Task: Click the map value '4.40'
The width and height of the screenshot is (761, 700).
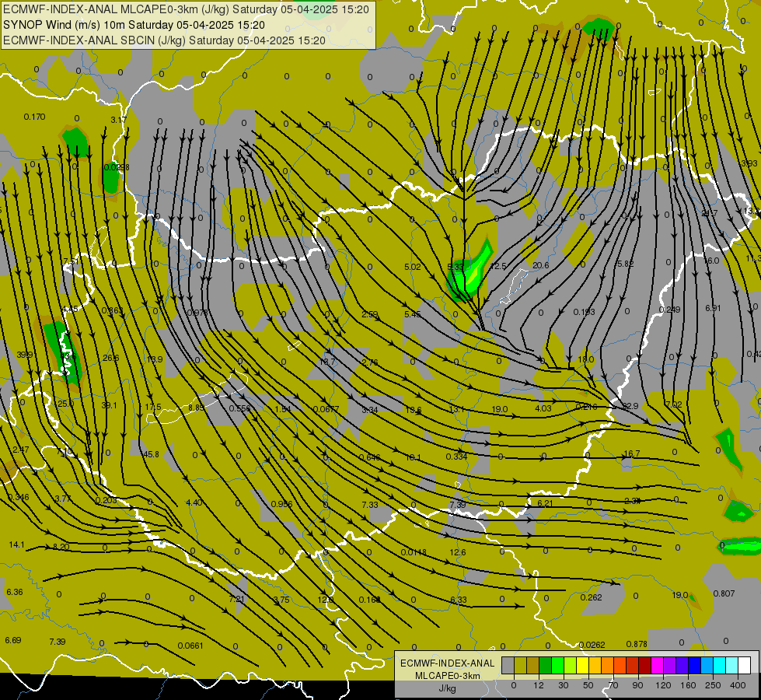Action: (x=194, y=502)
